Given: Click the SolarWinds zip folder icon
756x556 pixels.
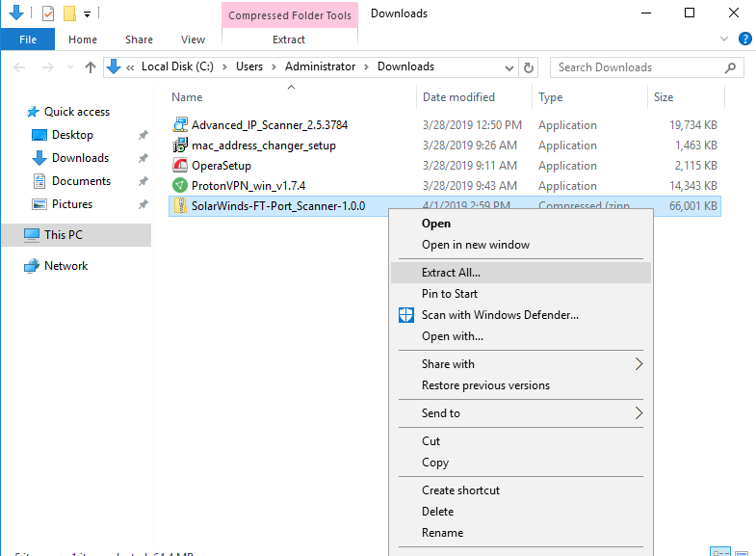Looking at the screenshot, I should (180, 206).
